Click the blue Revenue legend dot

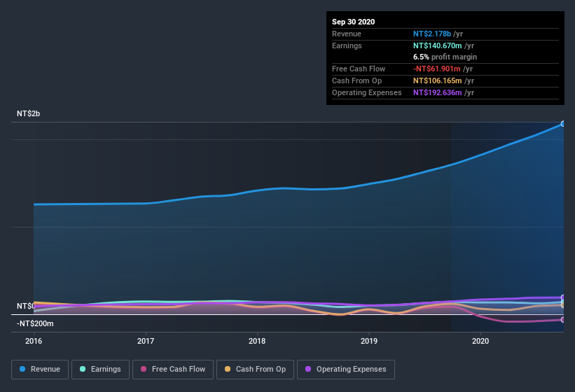pos(22,369)
